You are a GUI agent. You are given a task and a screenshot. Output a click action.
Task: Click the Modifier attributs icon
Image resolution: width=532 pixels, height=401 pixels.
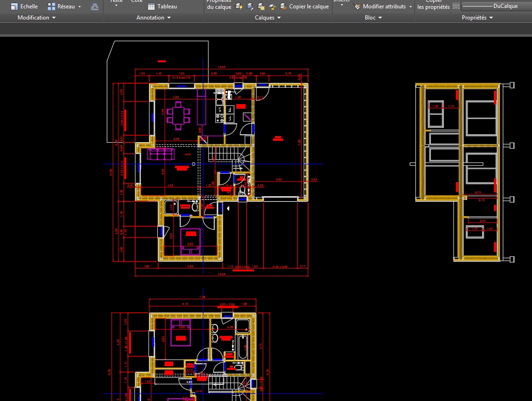357,7
